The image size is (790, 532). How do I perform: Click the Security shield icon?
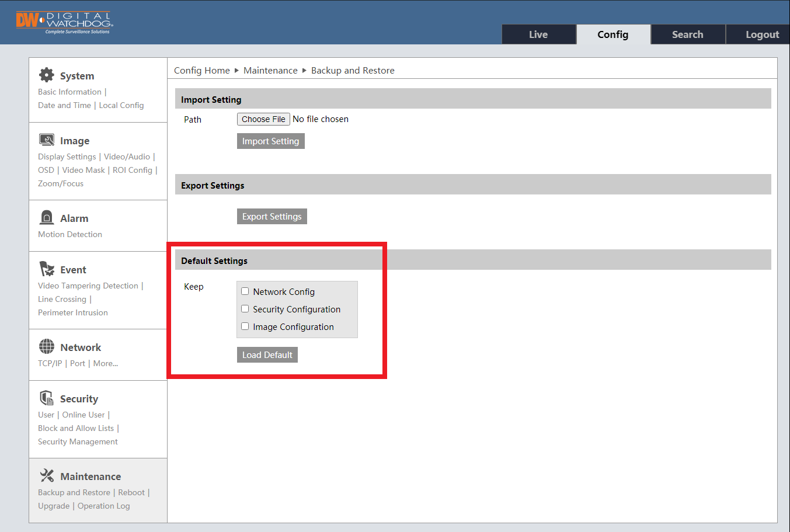pyautogui.click(x=47, y=398)
